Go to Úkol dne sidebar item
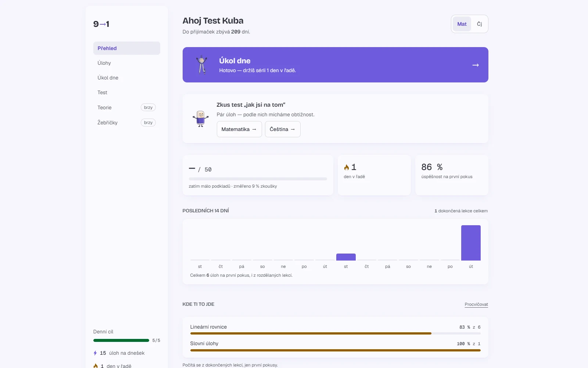This screenshot has width=588, height=368. [x=127, y=78]
